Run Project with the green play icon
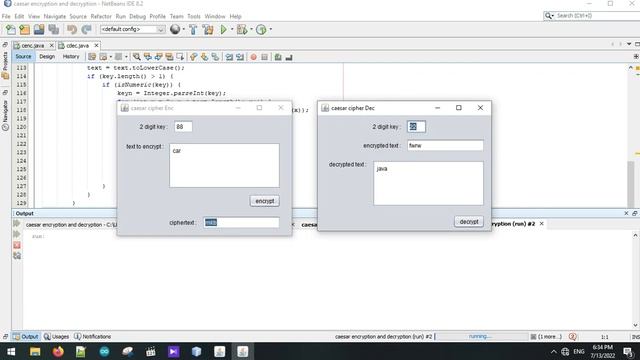The width and height of the screenshot is (640, 360). 223,29
